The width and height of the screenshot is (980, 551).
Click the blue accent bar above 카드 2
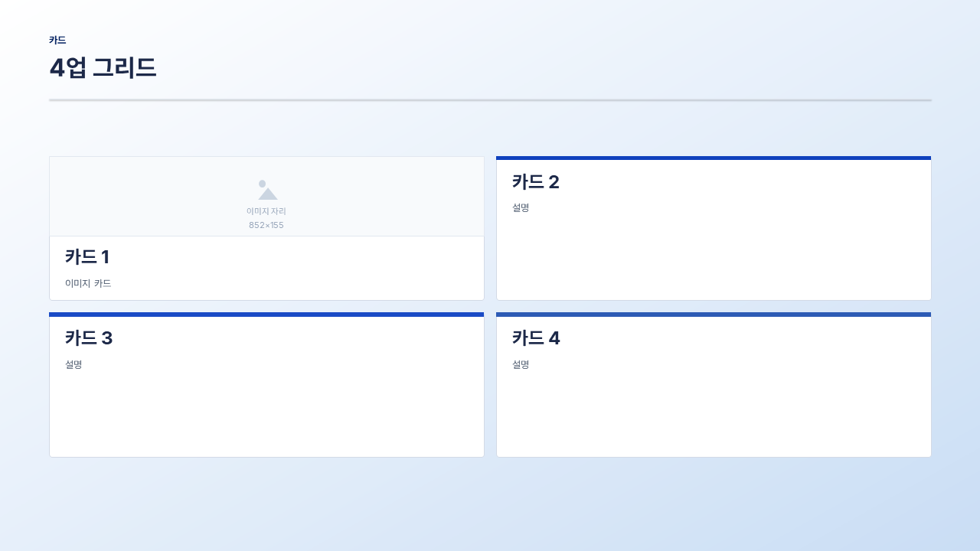[x=714, y=158]
